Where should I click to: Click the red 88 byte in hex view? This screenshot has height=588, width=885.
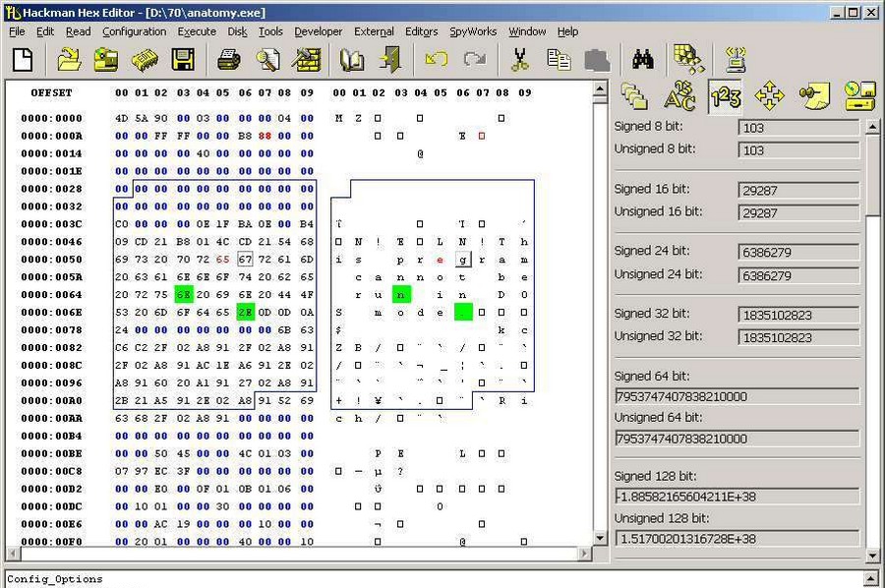point(265,136)
